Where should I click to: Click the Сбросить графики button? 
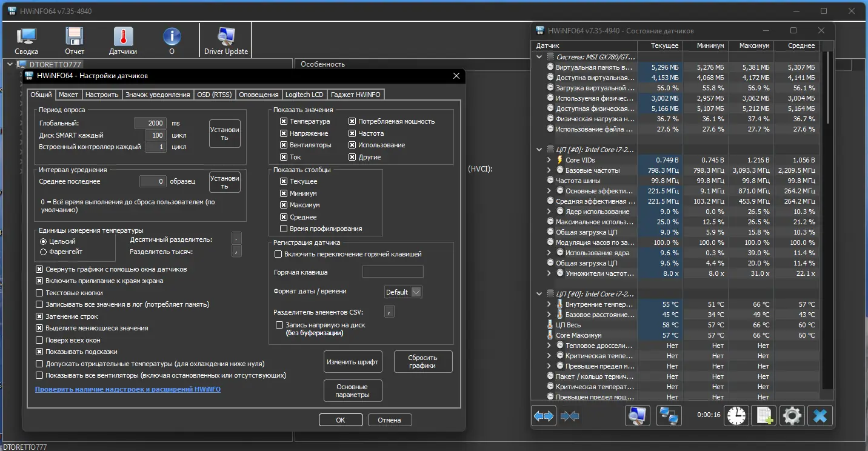[423, 362]
